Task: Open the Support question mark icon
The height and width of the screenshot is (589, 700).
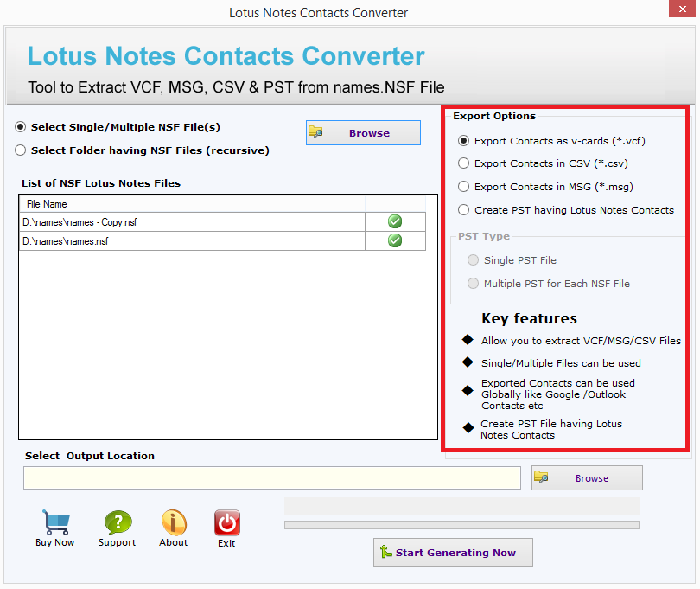Action: click(x=118, y=522)
